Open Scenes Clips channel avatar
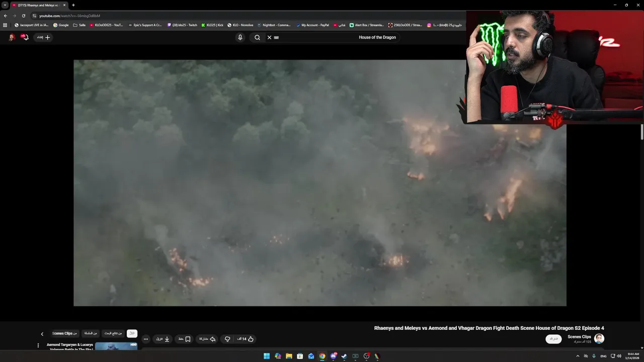644x362 pixels. (x=599, y=338)
